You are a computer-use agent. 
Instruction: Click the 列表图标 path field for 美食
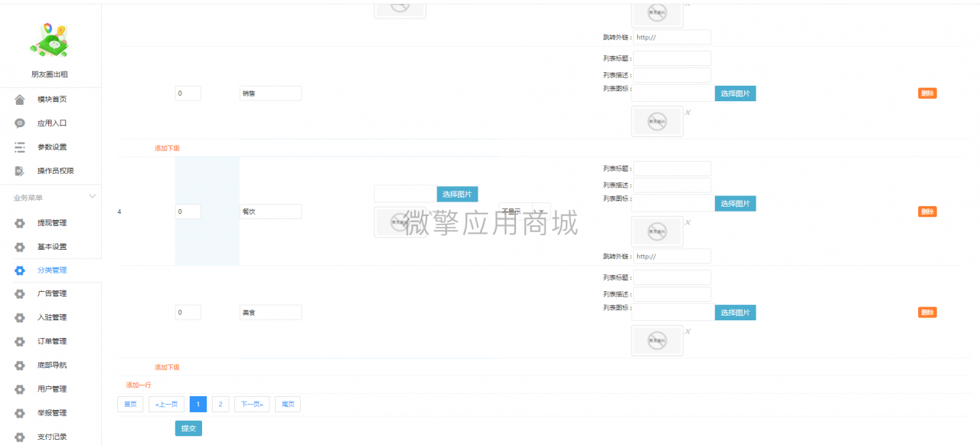click(673, 312)
